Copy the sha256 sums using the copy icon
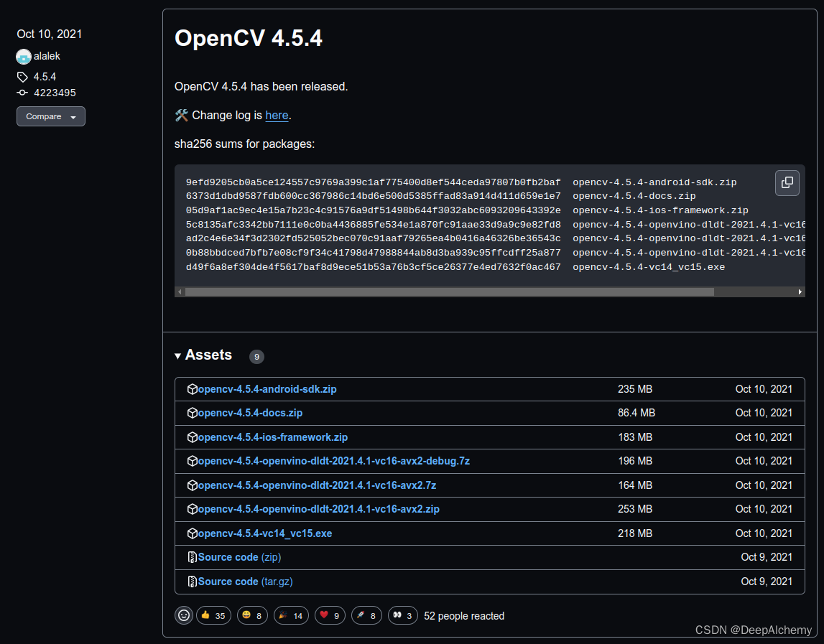Screen dimensions: 824x644 coord(787,183)
